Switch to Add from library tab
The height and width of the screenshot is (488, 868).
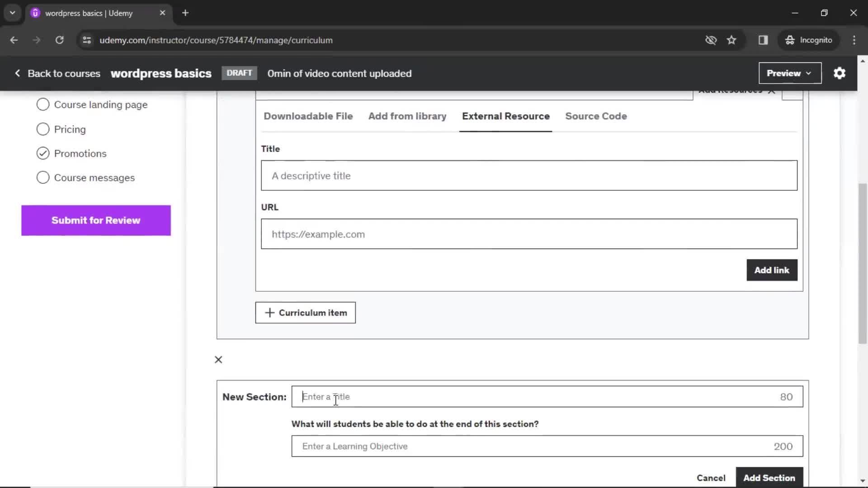click(407, 116)
